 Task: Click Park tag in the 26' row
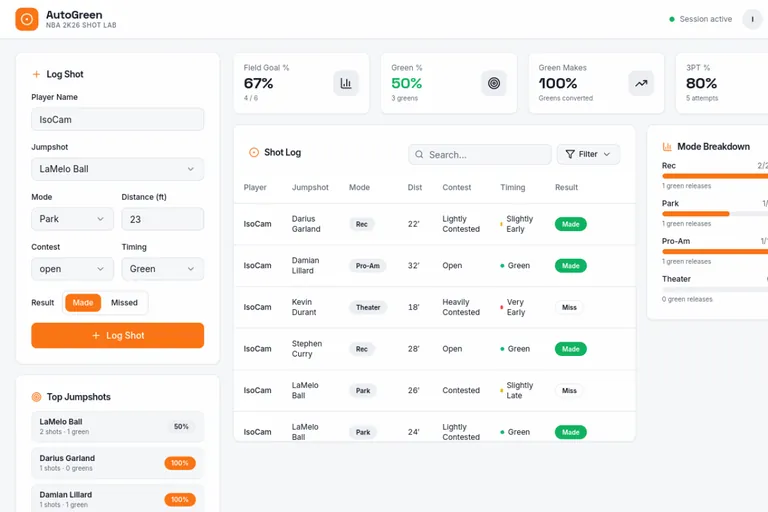click(363, 390)
